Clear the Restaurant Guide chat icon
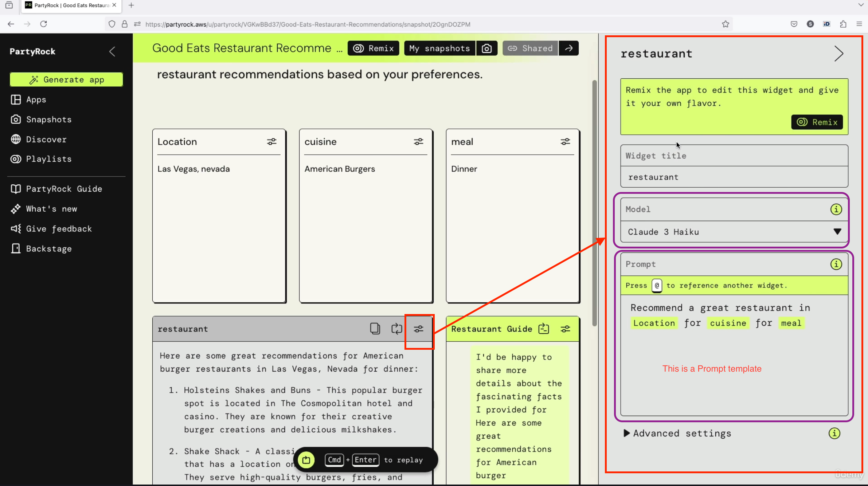This screenshot has width=868, height=486. pyautogui.click(x=544, y=329)
